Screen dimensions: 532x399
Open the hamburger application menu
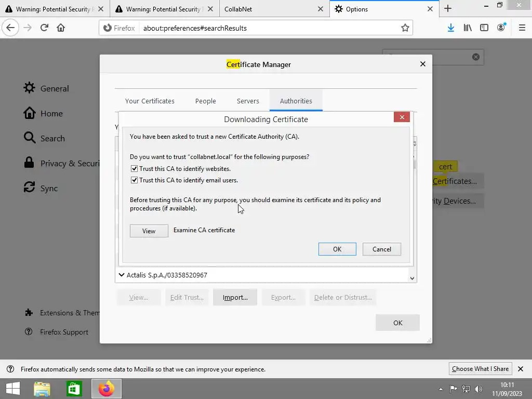522,28
